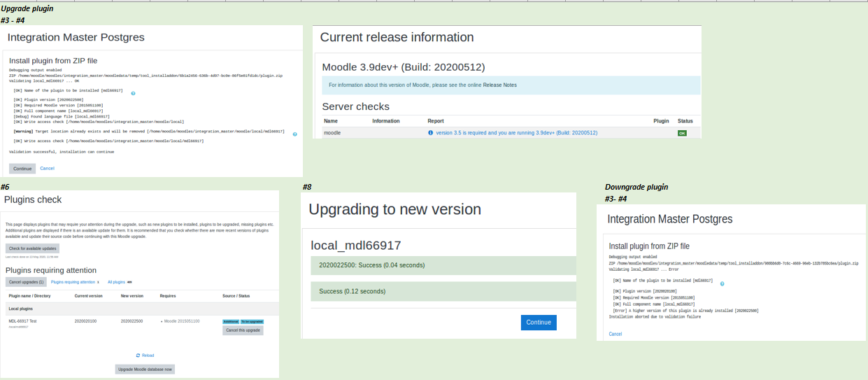Click 'MDL-66917 Test' plugin name
Image resolution: width=868 pixels, height=380 pixels.
coord(22,321)
